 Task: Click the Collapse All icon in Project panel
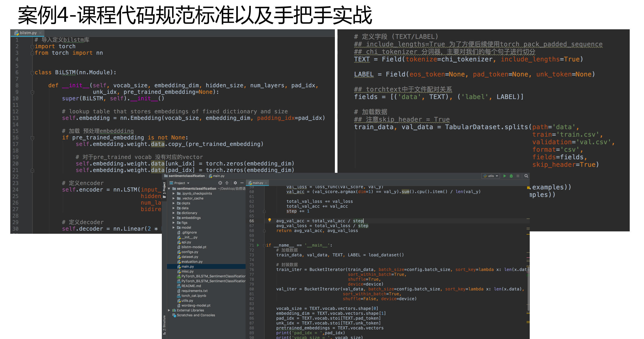[x=227, y=183]
